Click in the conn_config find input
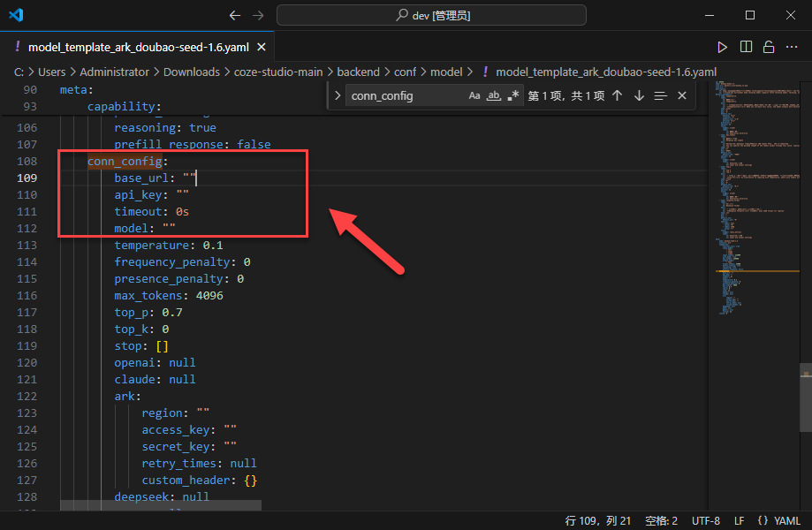812x530 pixels. (402, 95)
